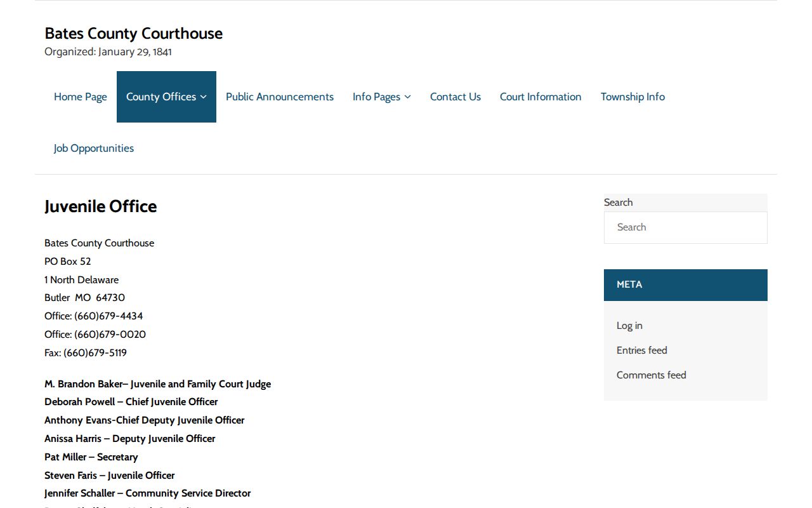The image size is (812, 508).
Task: Click the Search label above the search box
Action: tap(619, 203)
